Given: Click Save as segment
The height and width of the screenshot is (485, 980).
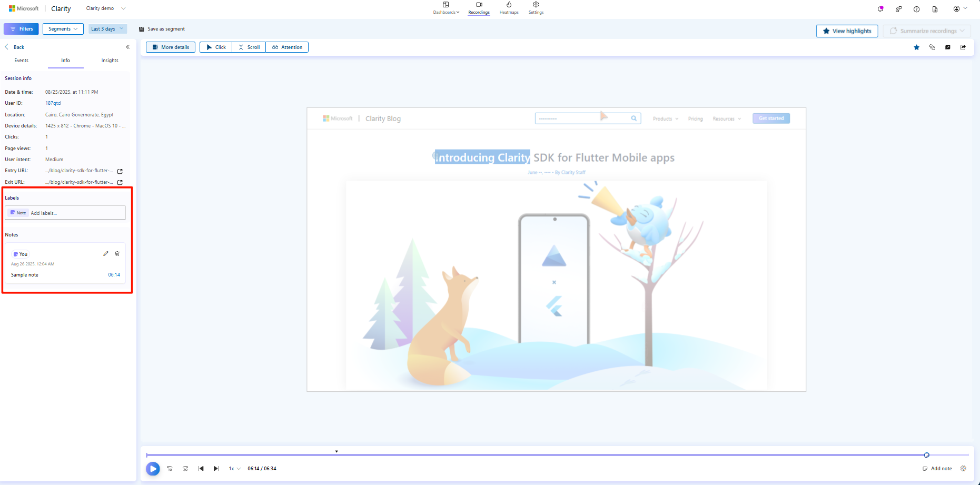Looking at the screenshot, I should click(x=162, y=29).
